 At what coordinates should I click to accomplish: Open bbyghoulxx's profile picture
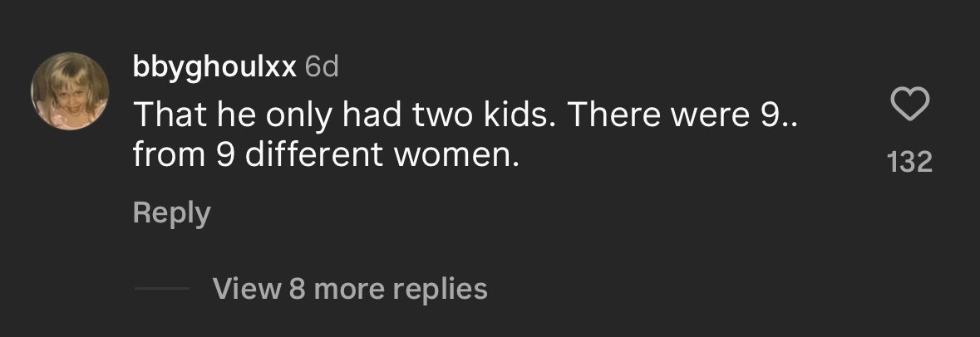[x=71, y=91]
